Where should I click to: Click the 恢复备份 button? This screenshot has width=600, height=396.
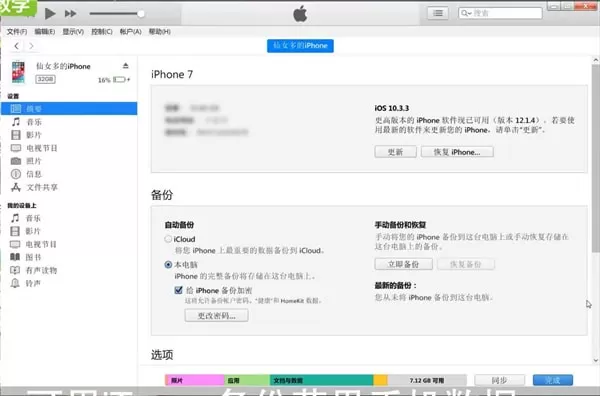(x=466, y=264)
